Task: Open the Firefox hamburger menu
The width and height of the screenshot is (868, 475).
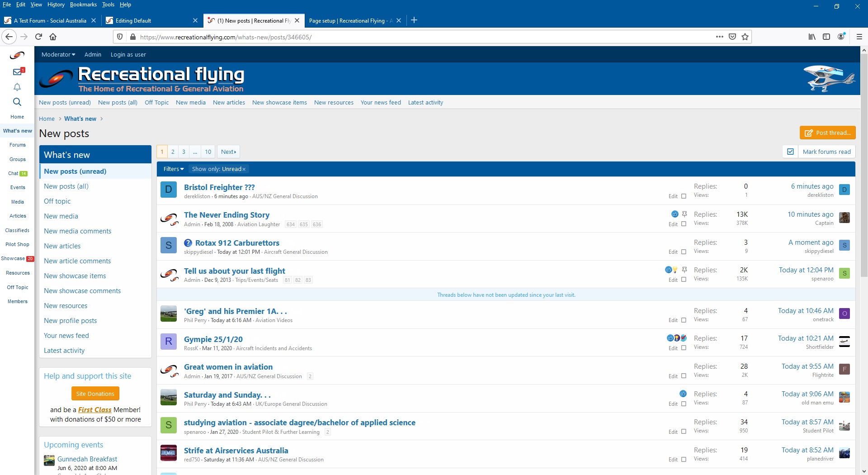Action: point(859,37)
